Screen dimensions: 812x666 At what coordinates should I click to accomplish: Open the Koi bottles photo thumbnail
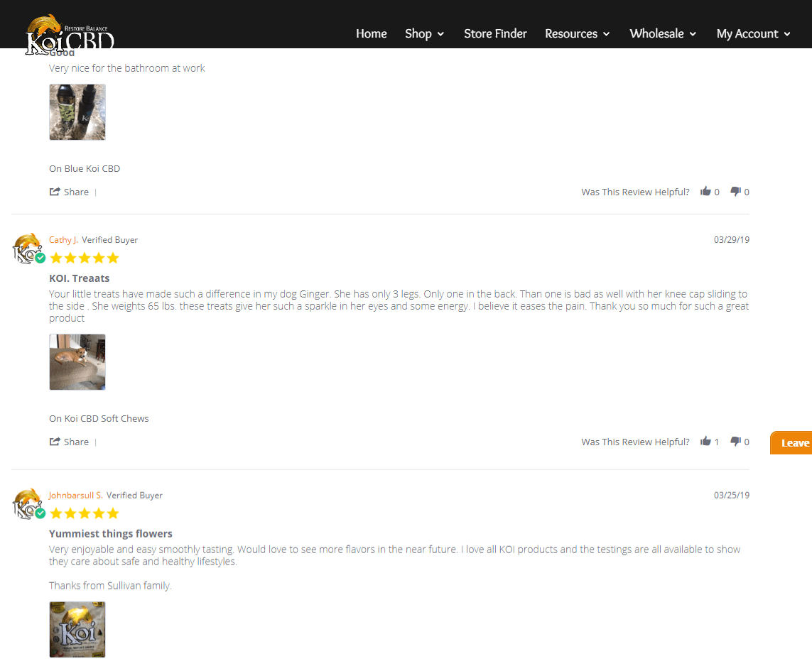(77, 111)
